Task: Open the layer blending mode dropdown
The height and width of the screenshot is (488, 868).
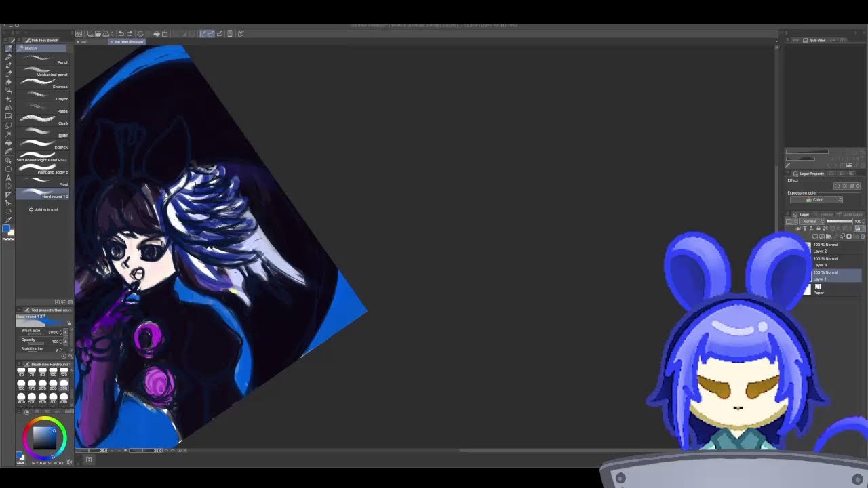Action: 811,221
